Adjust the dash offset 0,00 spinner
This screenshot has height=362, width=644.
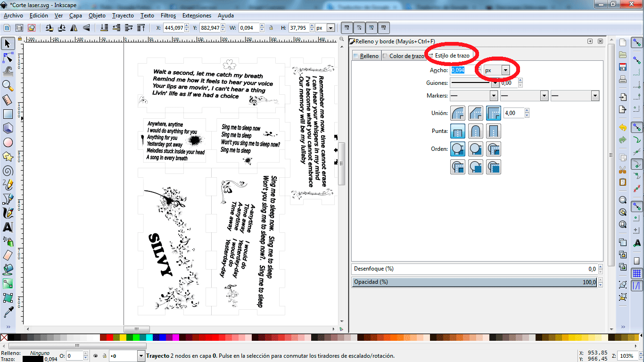(x=520, y=83)
